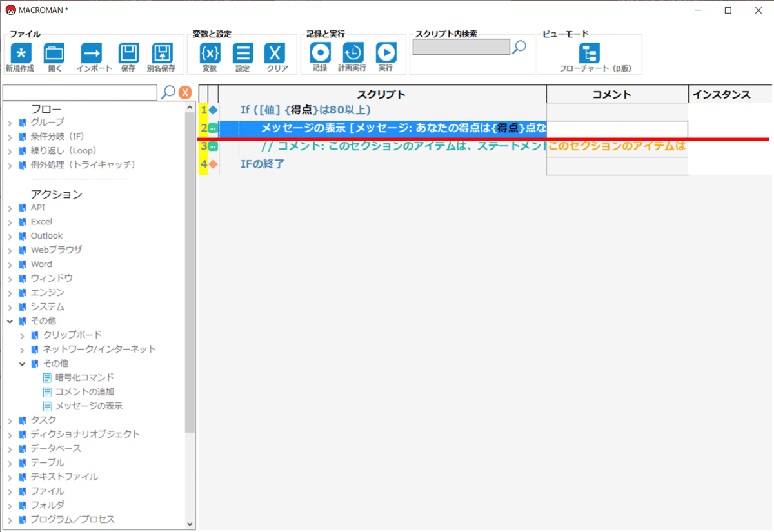Image resolution: width=774 pixels, height=532 pixels.
Task: Open the 設定 settings icon
Action: [243, 53]
